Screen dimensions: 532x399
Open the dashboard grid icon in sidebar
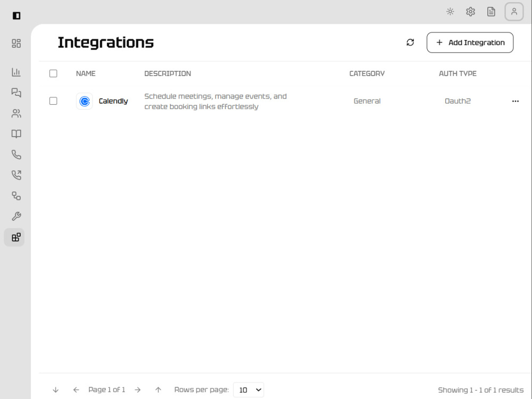coord(16,44)
